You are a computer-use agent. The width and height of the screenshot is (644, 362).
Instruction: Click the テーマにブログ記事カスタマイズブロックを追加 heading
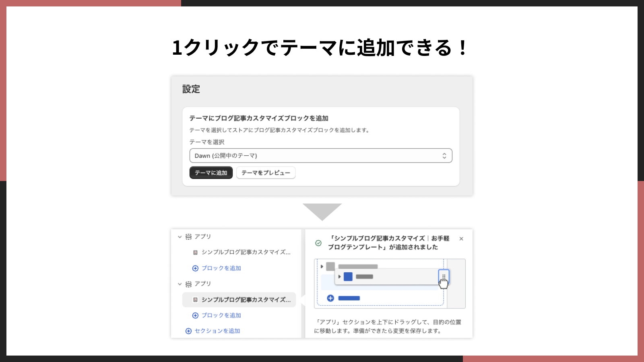(259, 118)
